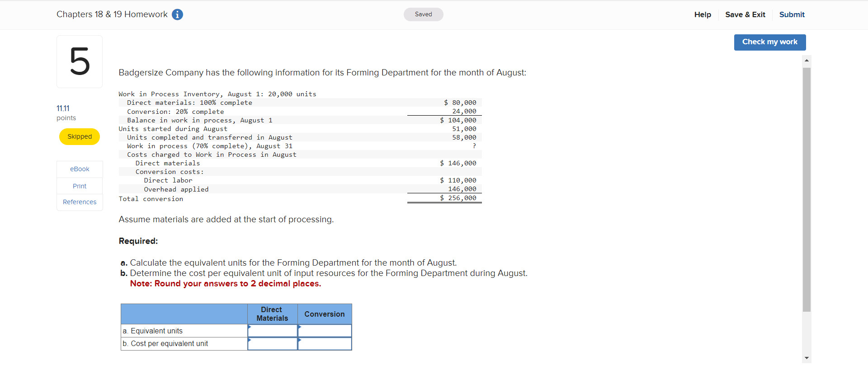The height and width of the screenshot is (365, 868).
Task: Select Conversion equivalent units input
Action: pyautogui.click(x=325, y=331)
